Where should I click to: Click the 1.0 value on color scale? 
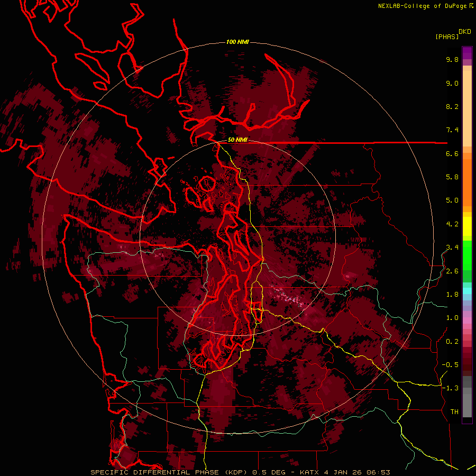(x=452, y=318)
